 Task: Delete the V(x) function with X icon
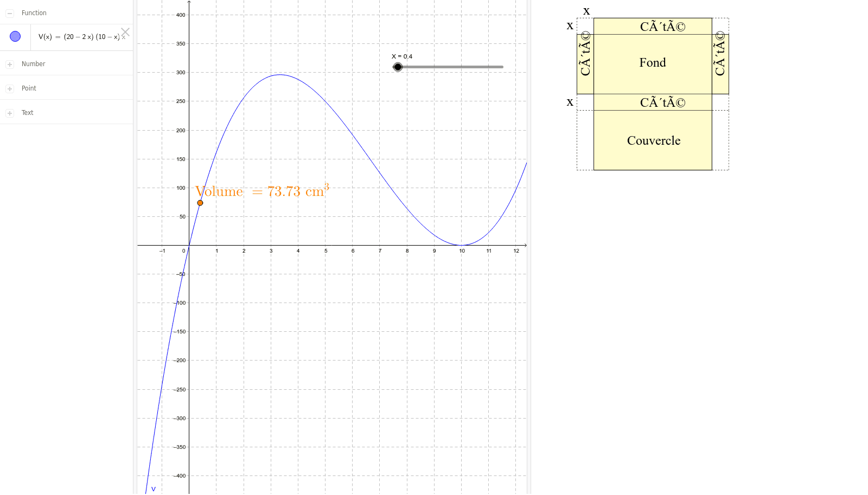[x=125, y=33]
